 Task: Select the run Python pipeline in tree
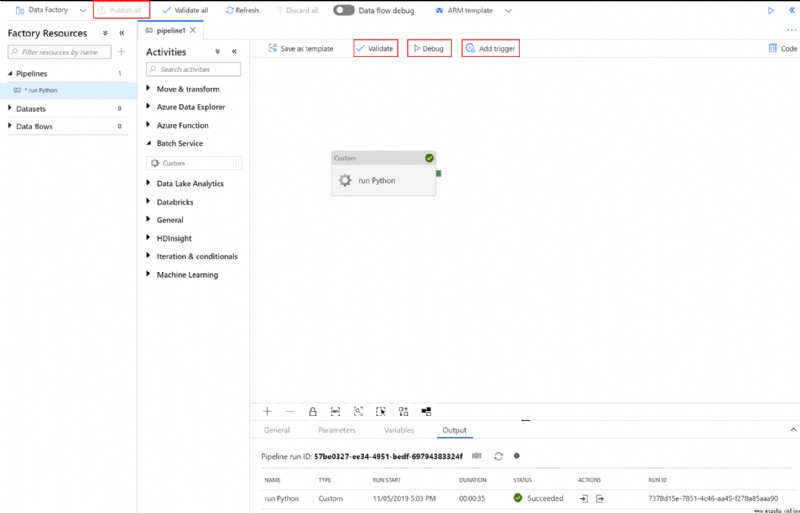[68, 90]
